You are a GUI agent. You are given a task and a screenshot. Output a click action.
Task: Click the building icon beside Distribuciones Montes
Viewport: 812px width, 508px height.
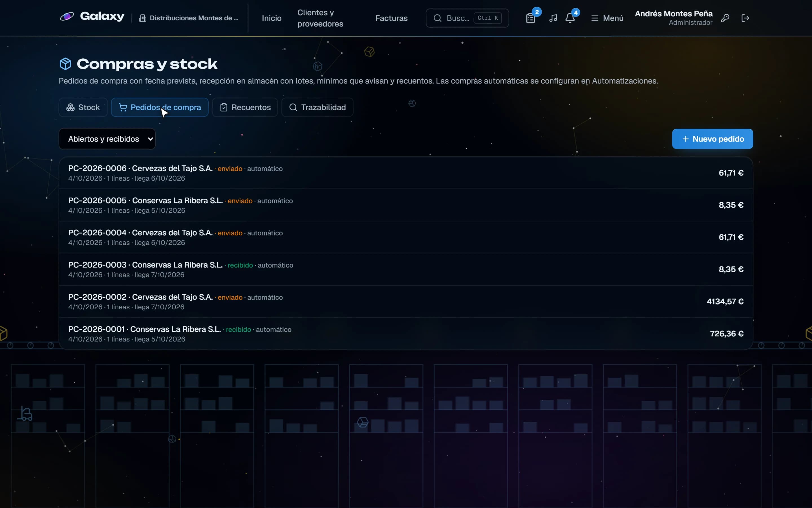pos(143,18)
